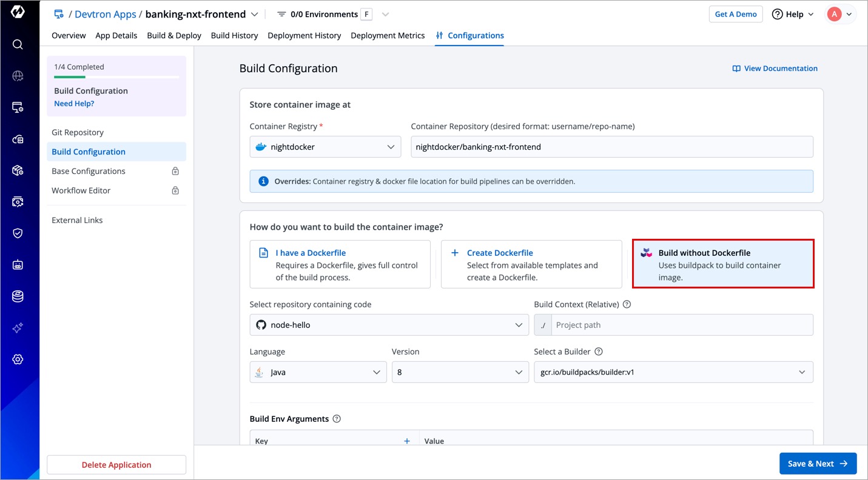Screen dimensions: 868x480
Task: Select 'Build without Dockerfile' option
Action: (x=722, y=264)
